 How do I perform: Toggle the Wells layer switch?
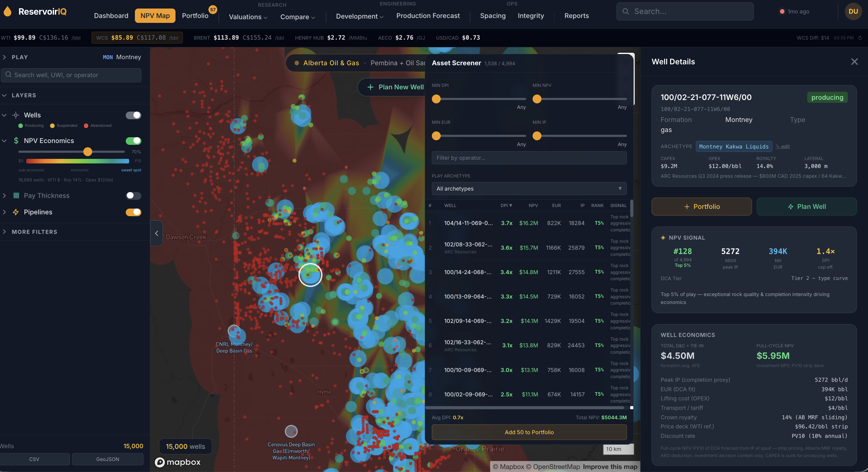pyautogui.click(x=133, y=115)
